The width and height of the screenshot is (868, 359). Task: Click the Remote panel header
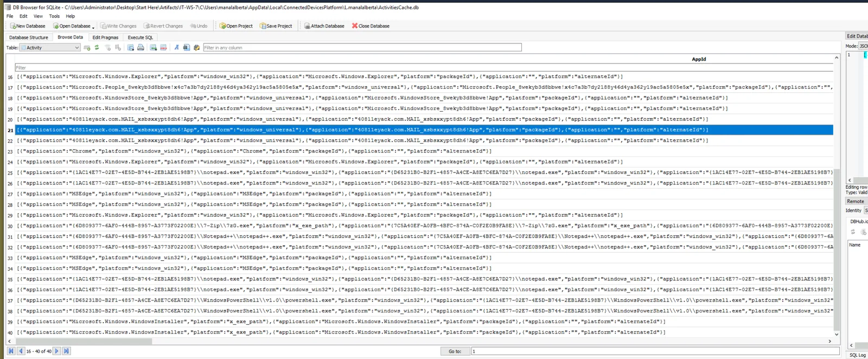tap(856, 201)
